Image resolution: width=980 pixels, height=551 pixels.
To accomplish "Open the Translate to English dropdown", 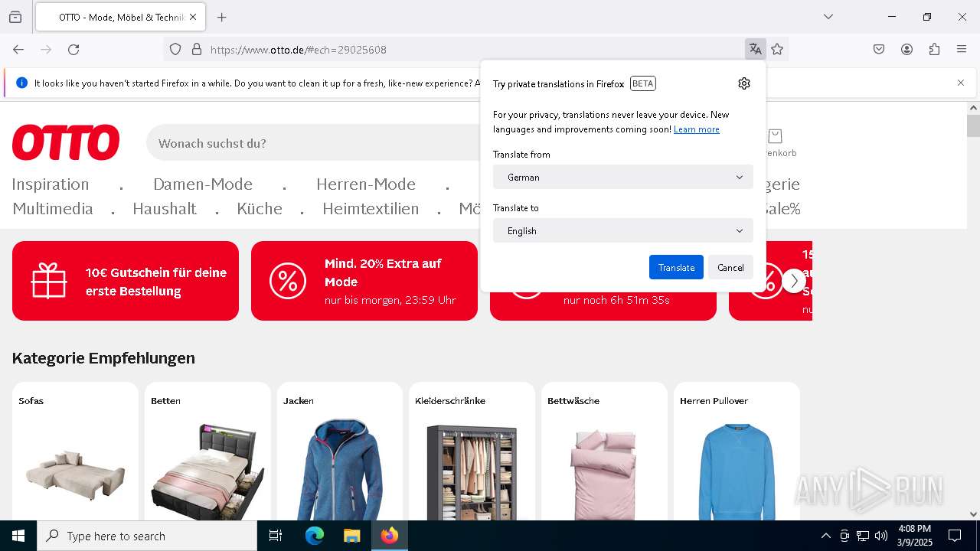I will (x=623, y=230).
